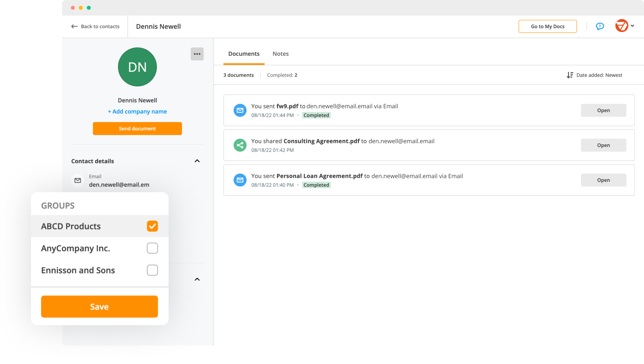644x364 pixels.
Task: Open fw9.pdf document details
Action: 603,110
